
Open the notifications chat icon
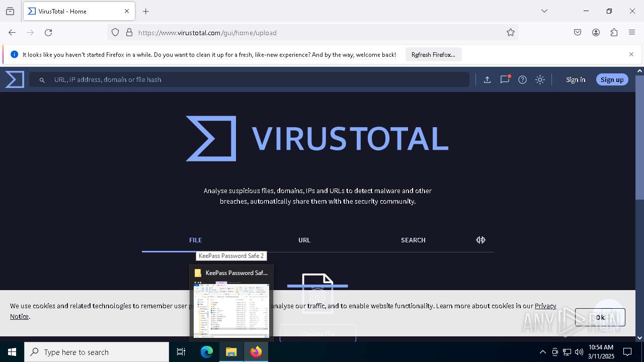click(x=505, y=79)
